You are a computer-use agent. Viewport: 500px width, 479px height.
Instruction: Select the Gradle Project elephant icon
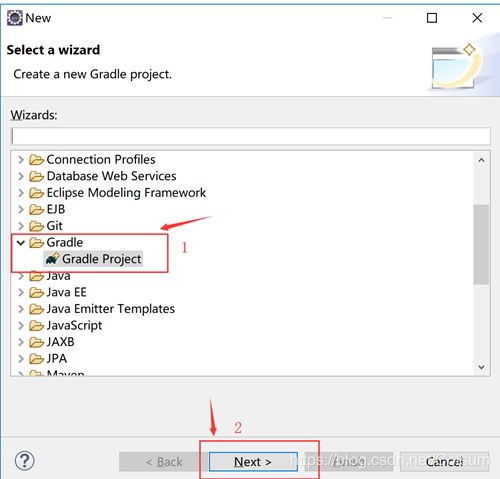pyautogui.click(x=52, y=259)
